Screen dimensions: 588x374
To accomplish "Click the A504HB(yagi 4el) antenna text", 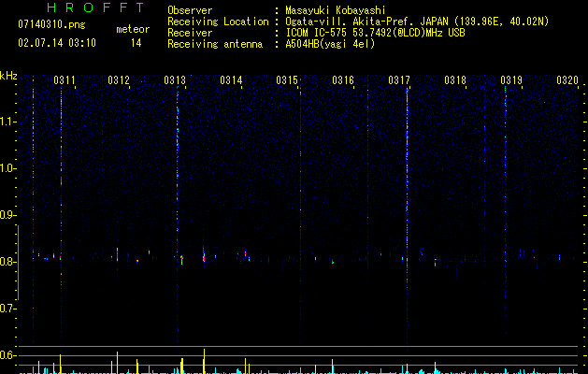I will click(x=330, y=44).
